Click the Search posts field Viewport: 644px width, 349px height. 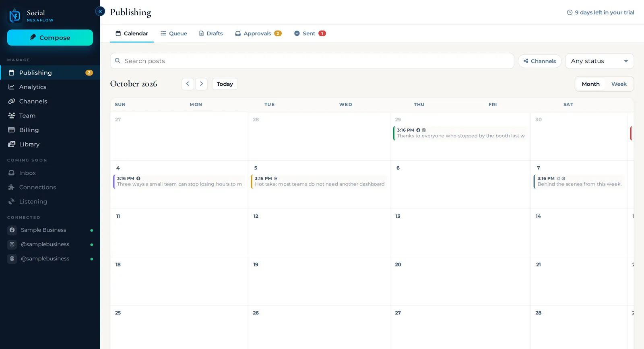312,61
